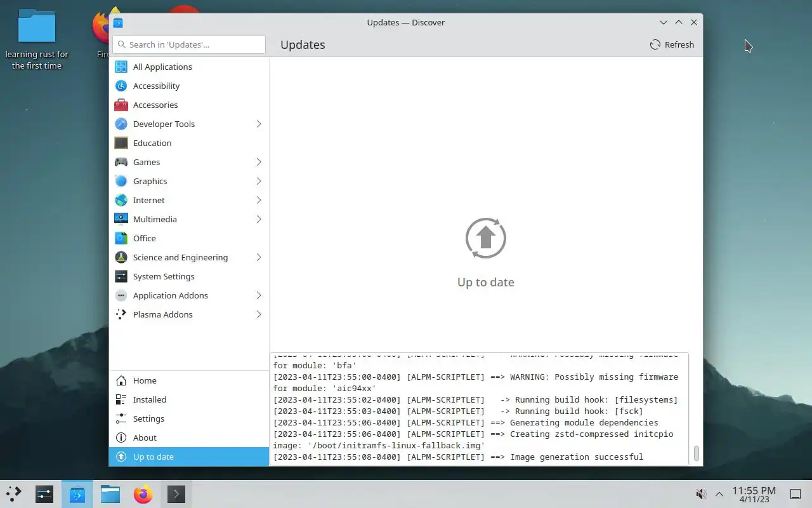Launch Firefox from the taskbar
This screenshot has height=508, width=812.
[143, 493]
